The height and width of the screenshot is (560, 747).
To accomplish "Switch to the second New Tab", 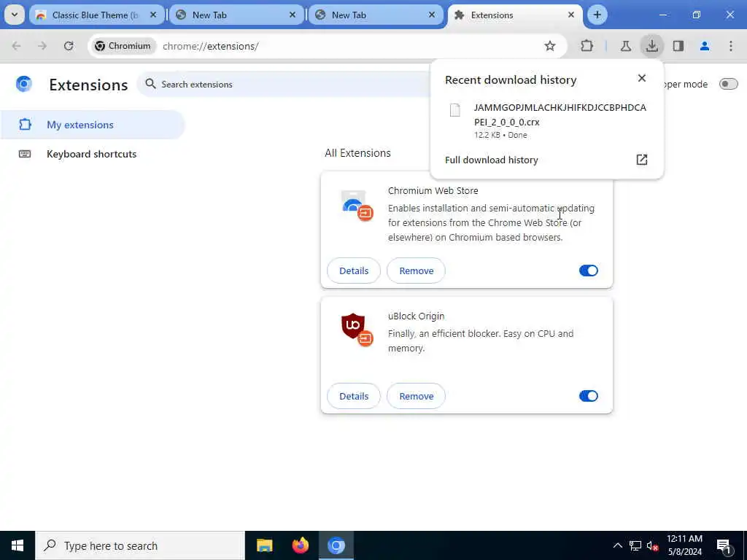I will coord(376,15).
